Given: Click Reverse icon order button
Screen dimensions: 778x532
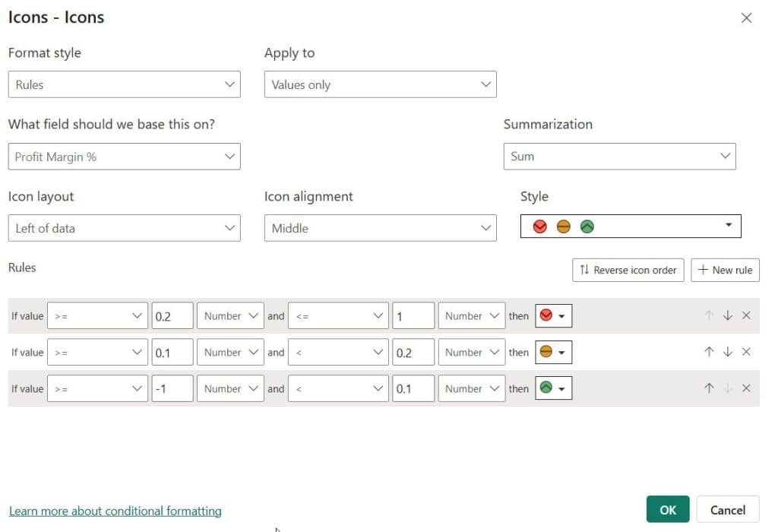Looking at the screenshot, I should (x=628, y=270).
